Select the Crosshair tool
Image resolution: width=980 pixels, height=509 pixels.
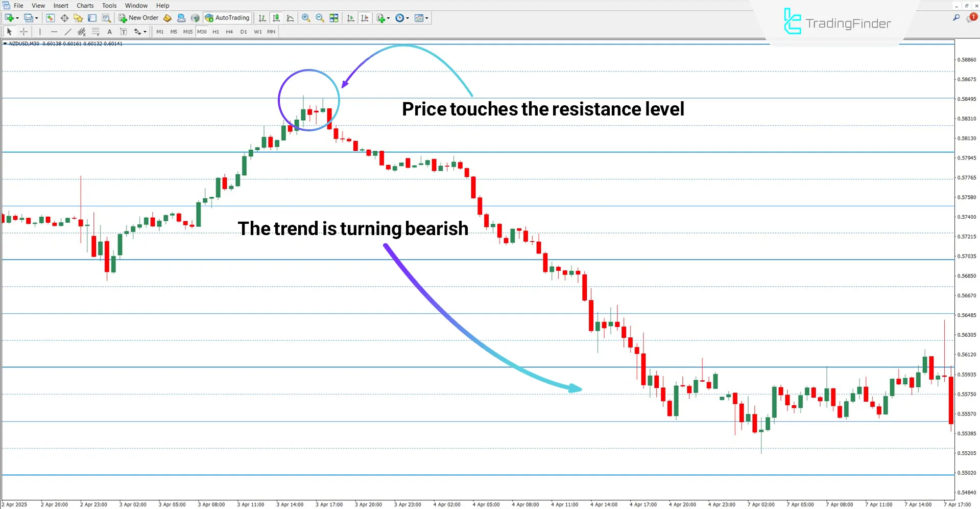(x=23, y=32)
